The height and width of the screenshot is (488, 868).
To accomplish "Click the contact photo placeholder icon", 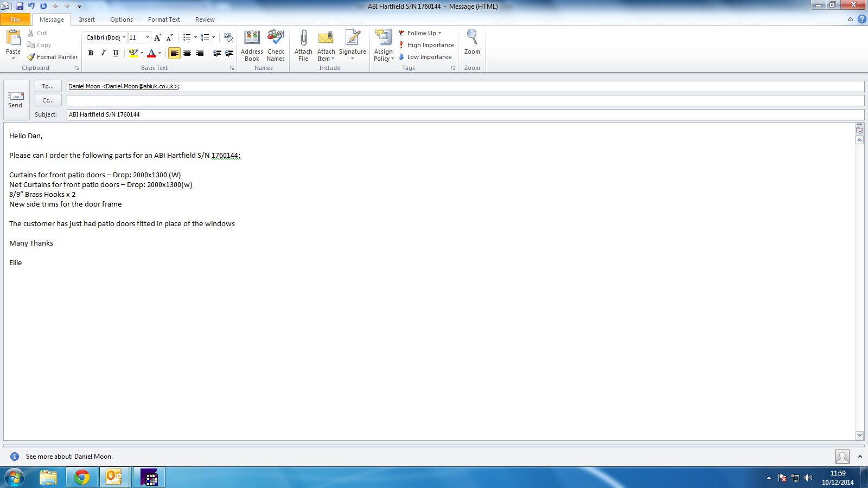I will pyautogui.click(x=843, y=457).
